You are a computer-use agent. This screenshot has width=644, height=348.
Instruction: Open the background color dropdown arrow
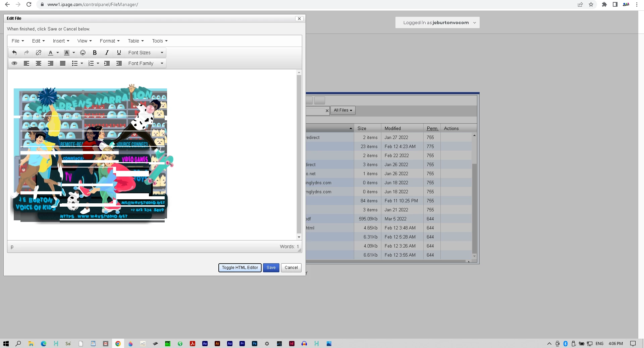click(74, 53)
